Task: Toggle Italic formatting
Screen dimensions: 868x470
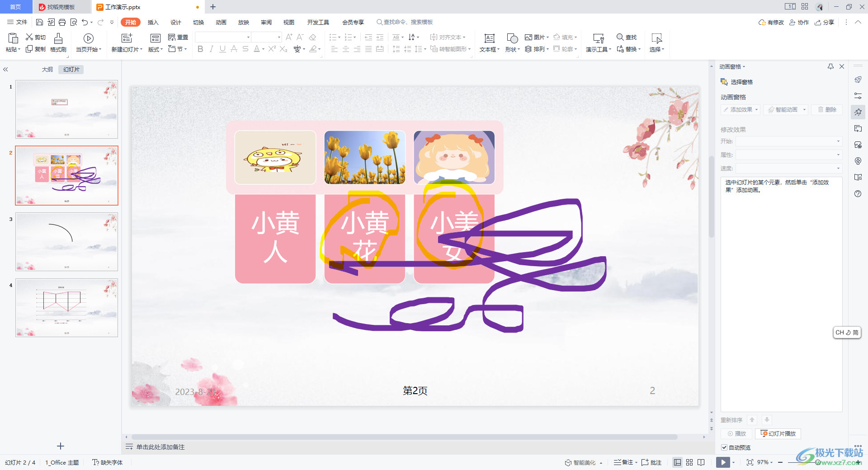Action: click(211, 49)
